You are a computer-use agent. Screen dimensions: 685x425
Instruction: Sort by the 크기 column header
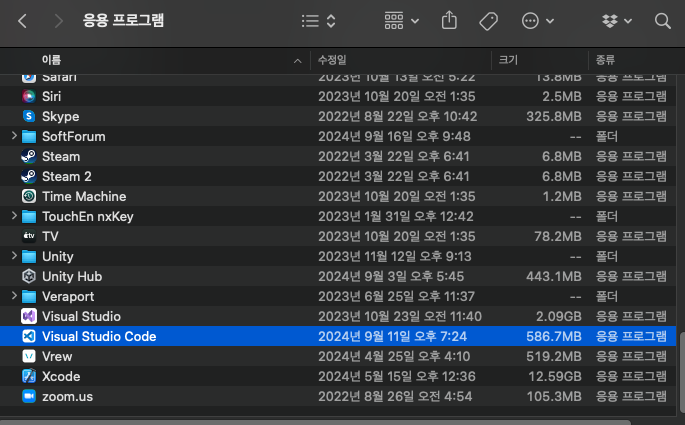pos(509,60)
